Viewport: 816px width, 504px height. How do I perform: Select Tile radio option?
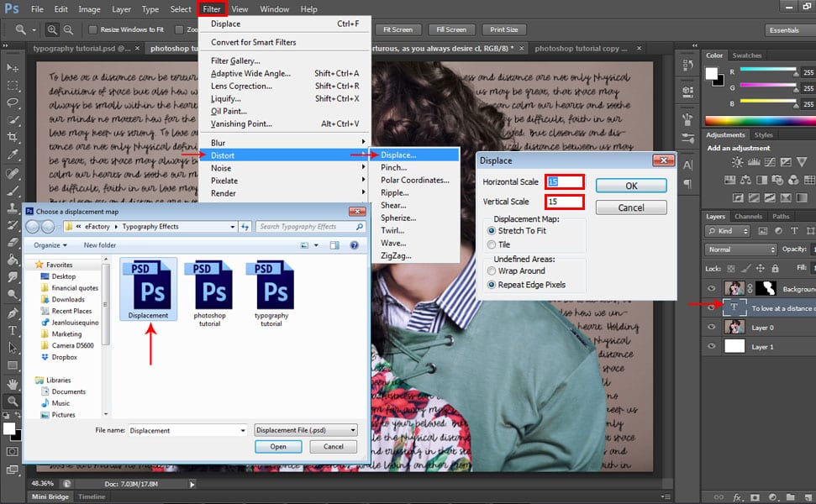coord(492,244)
